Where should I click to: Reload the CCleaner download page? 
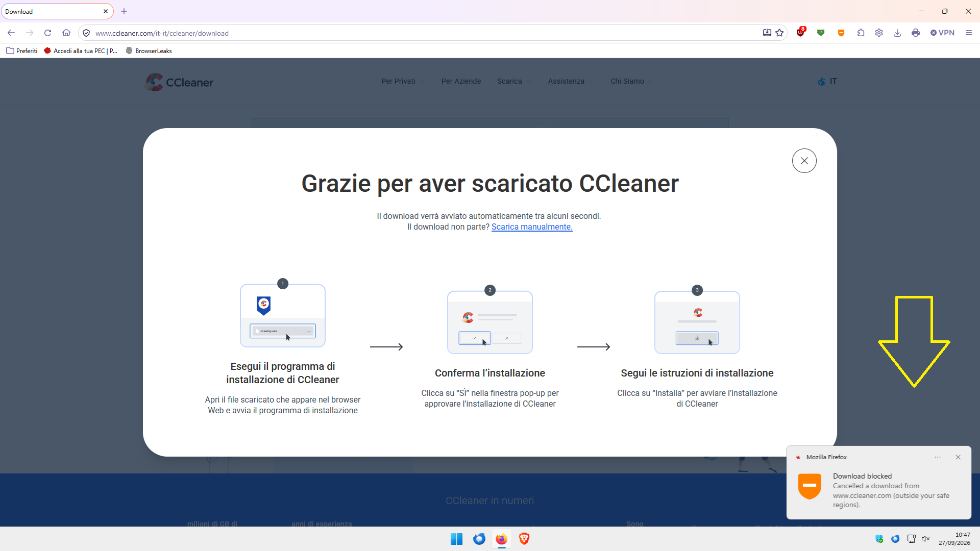click(47, 33)
